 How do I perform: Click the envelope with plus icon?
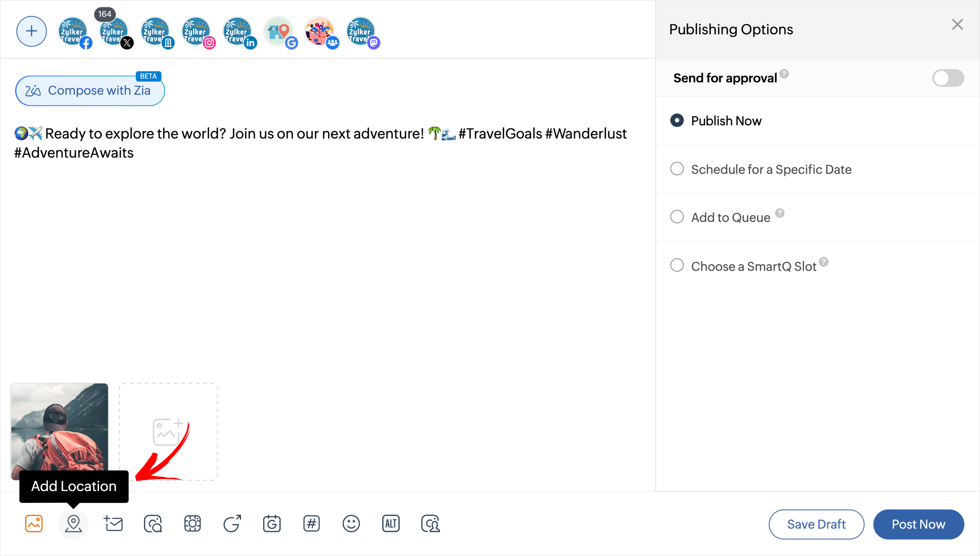tap(113, 524)
